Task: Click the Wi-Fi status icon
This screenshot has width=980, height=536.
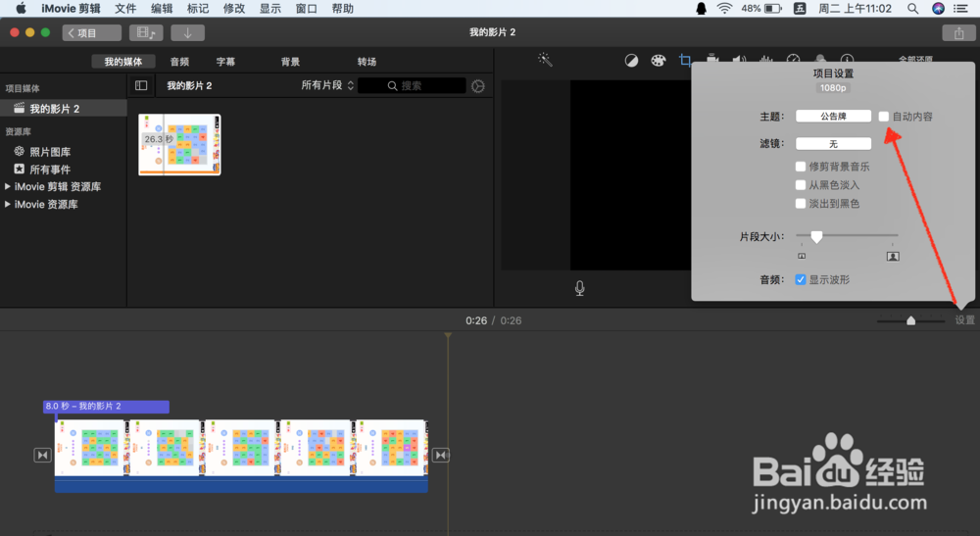Action: pyautogui.click(x=724, y=9)
